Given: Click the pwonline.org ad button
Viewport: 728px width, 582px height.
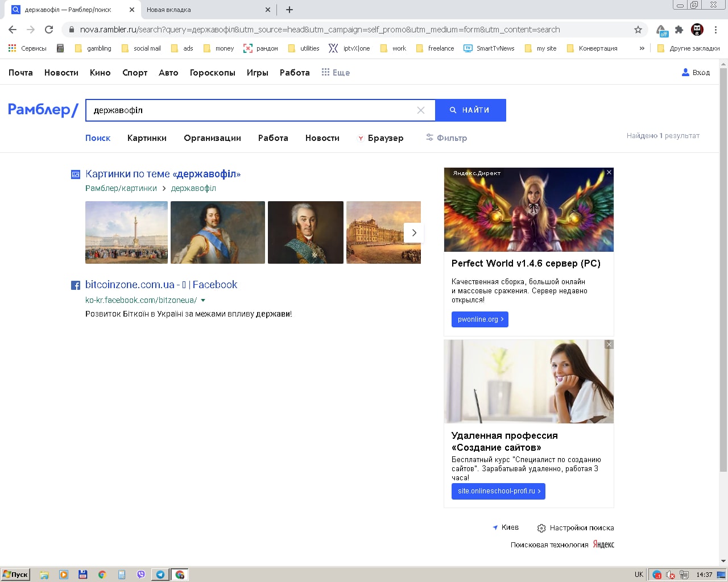Looking at the screenshot, I should pyautogui.click(x=480, y=319).
